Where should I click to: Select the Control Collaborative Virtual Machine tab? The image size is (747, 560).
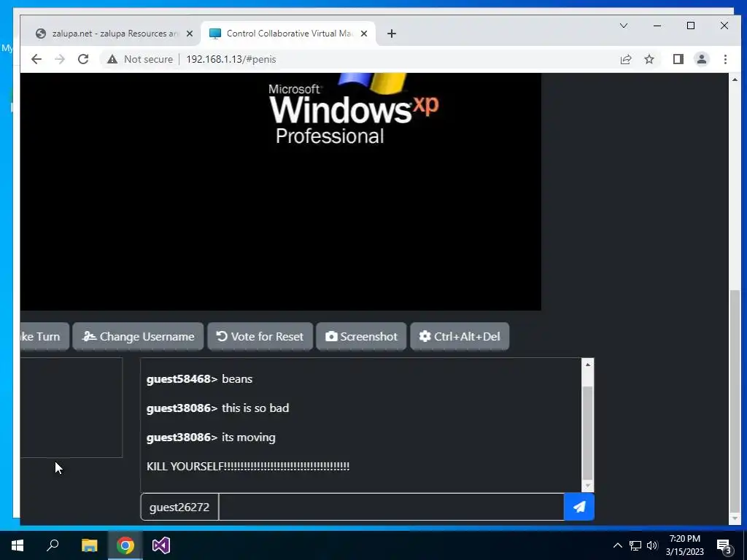click(288, 34)
